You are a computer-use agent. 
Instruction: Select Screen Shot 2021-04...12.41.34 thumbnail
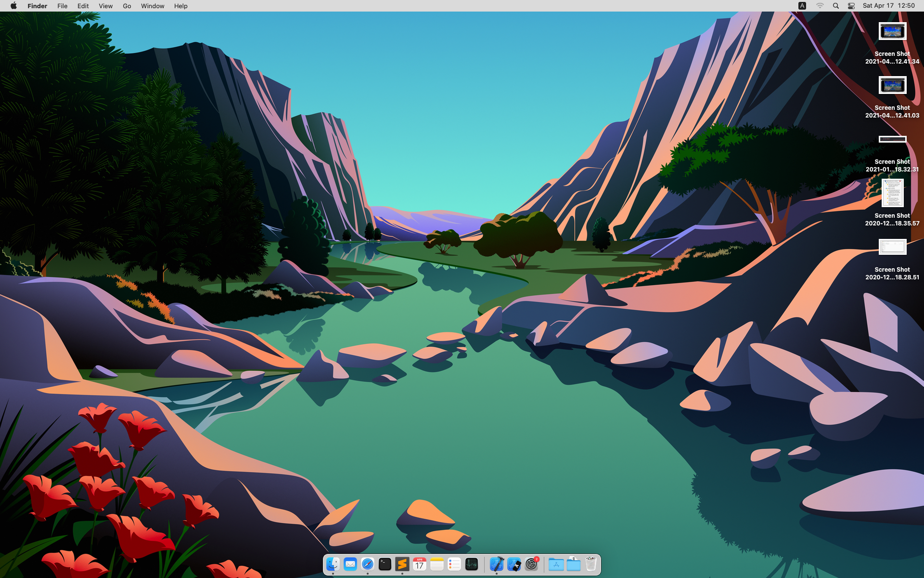(892, 32)
